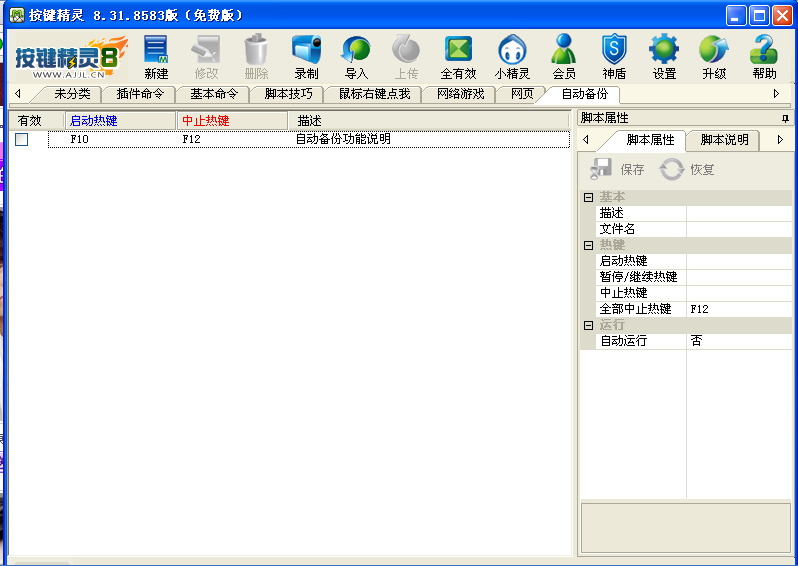Switch to the 脚本技巧 tab
Screen dimensions: 798x566
pyautogui.click(x=288, y=94)
